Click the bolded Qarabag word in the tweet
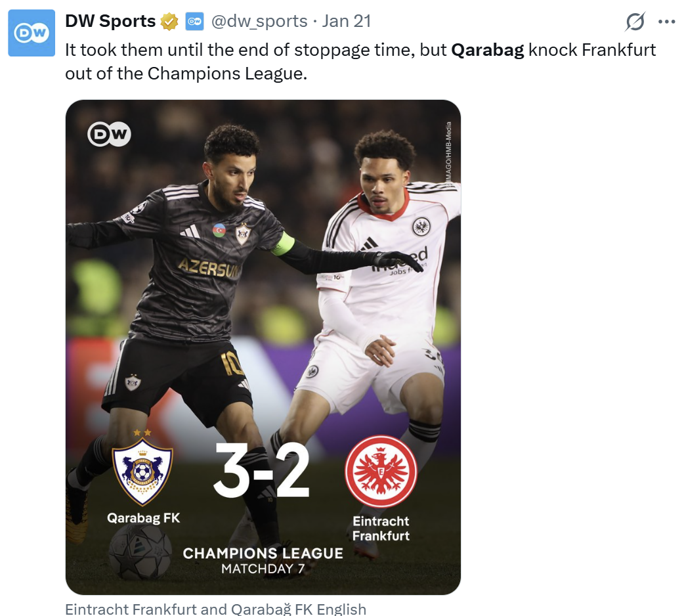The image size is (684, 616). click(487, 50)
